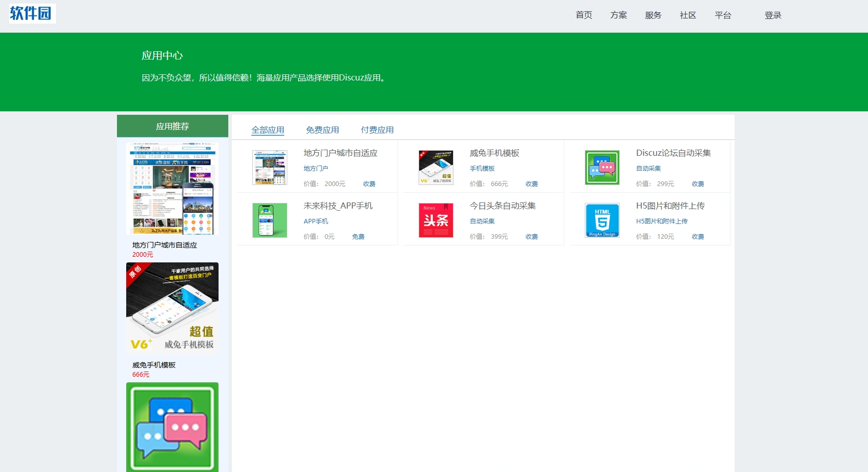868x472 pixels.
Task: Click the HTML5 图片上传 app icon
Action: [x=602, y=220]
